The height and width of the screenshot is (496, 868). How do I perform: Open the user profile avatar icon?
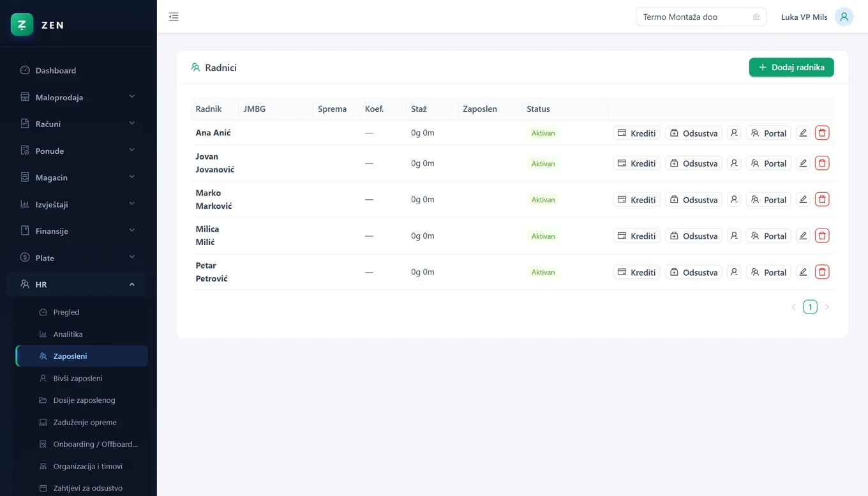(844, 17)
